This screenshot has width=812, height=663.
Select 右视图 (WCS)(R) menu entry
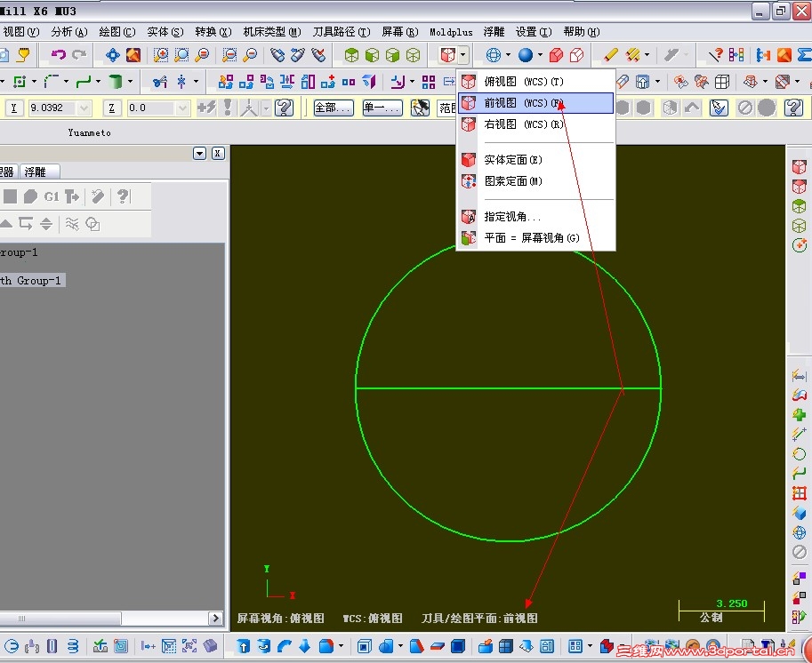point(536,124)
